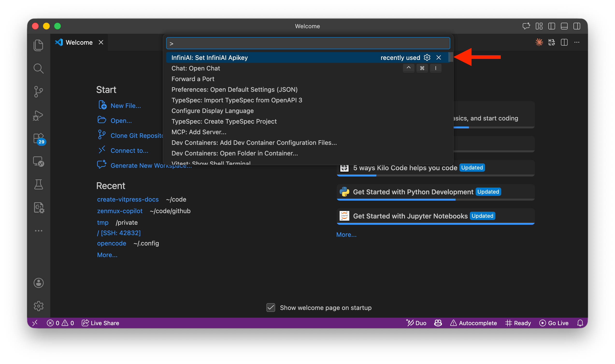The width and height of the screenshot is (615, 364).
Task: Open the editor More Actions ellipsis menu
Action: [577, 42]
